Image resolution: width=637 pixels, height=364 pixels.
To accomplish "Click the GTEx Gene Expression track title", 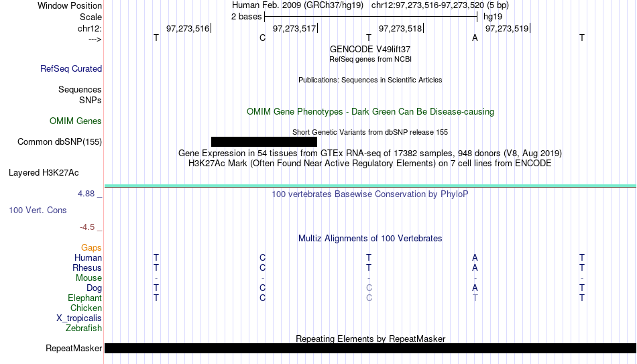I will [370, 153].
